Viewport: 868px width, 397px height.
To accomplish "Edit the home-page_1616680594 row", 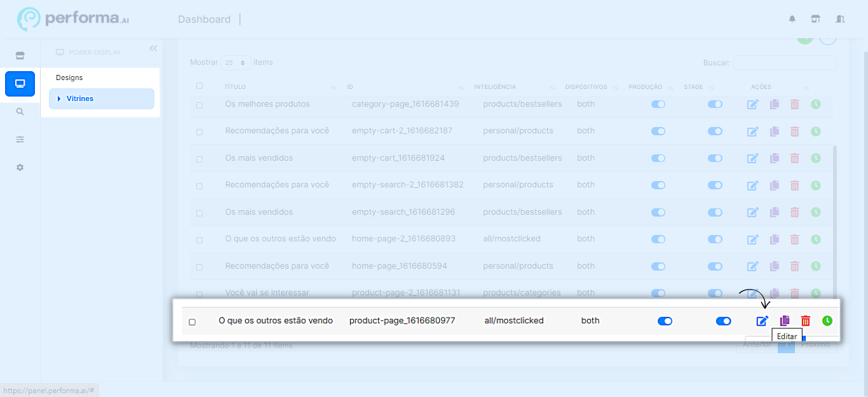I will tap(752, 267).
